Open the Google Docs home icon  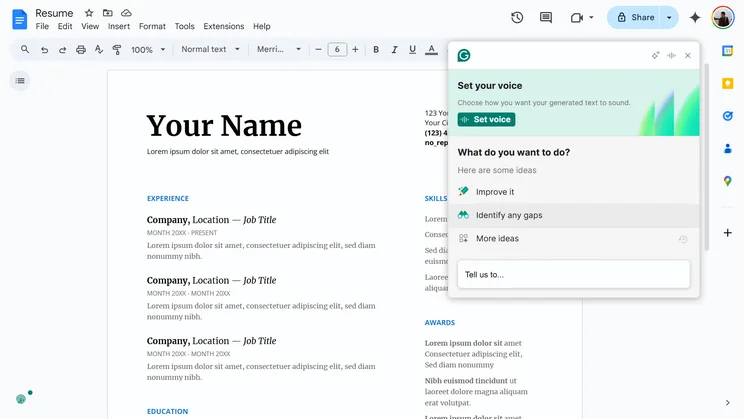coord(19,19)
